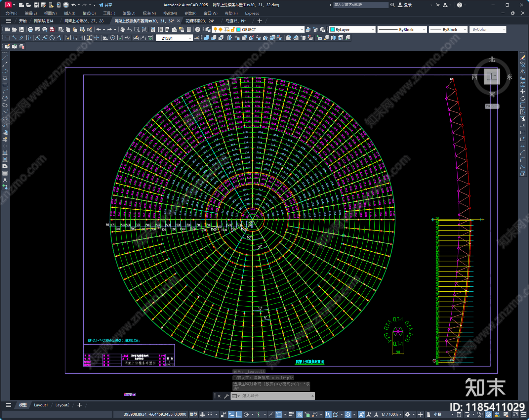Screen dimensions: 529x420
Task: Open the 215B1 dimension style dropdown
Action: [x=190, y=38]
